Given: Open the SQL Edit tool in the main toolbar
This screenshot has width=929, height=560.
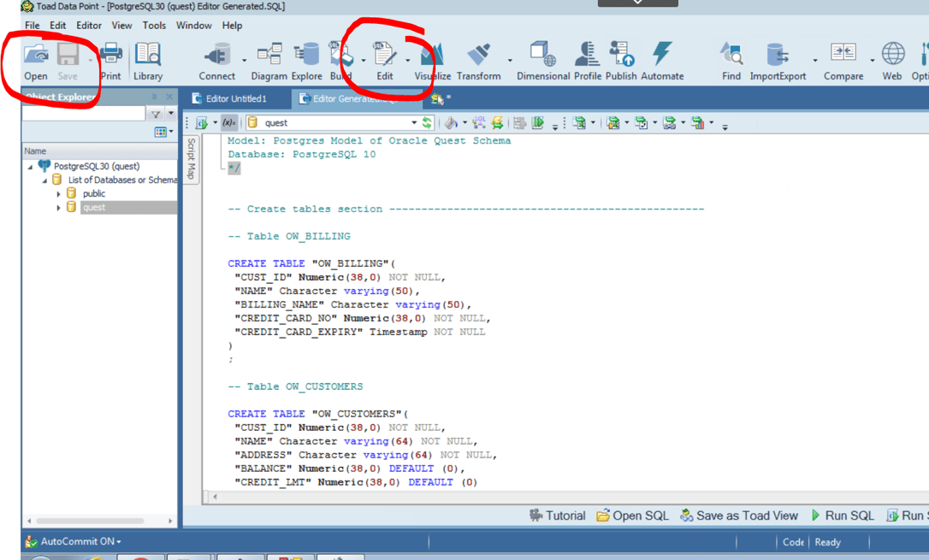Looking at the screenshot, I should click(x=384, y=62).
